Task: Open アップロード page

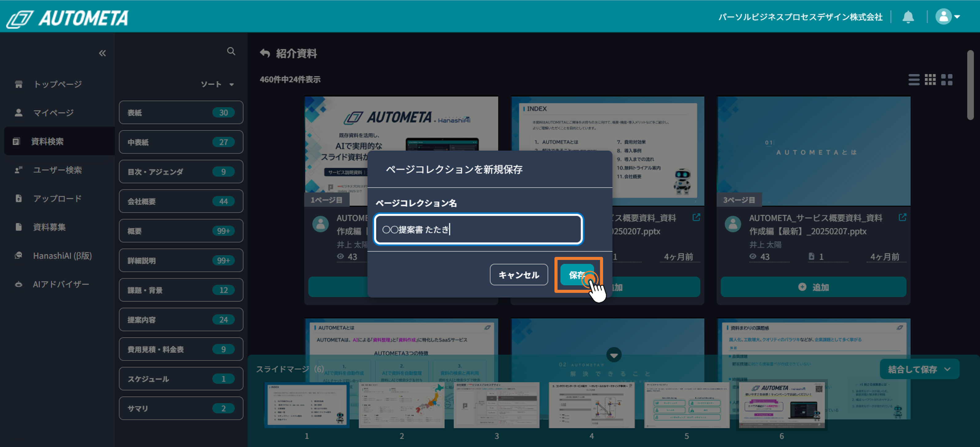Action: (58, 198)
